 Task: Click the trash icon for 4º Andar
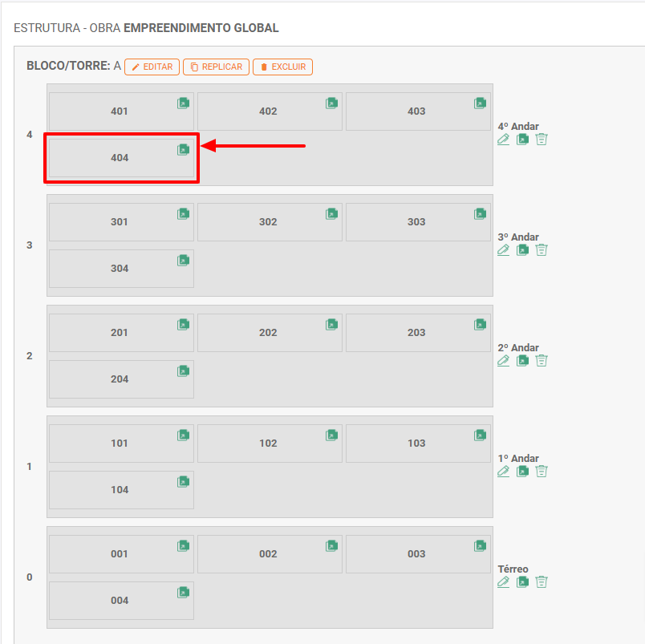pos(542,140)
